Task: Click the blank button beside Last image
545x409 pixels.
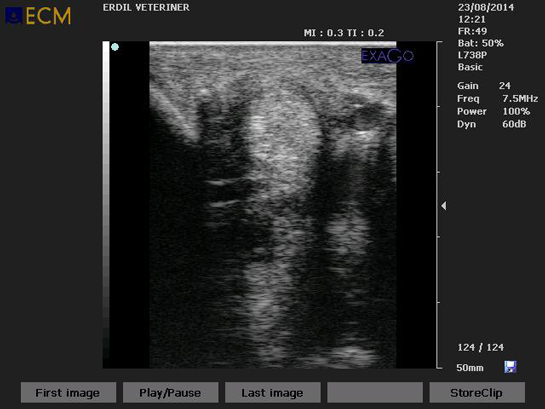Action: [375, 393]
